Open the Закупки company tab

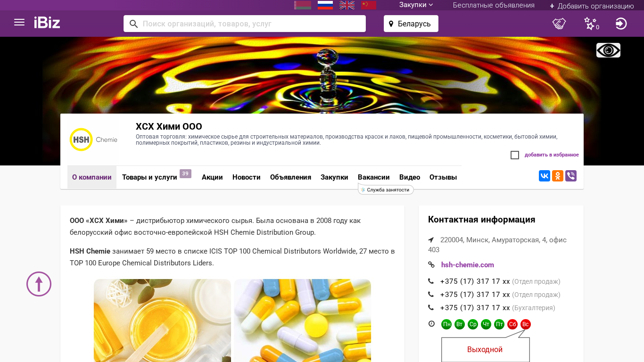pyautogui.click(x=334, y=177)
